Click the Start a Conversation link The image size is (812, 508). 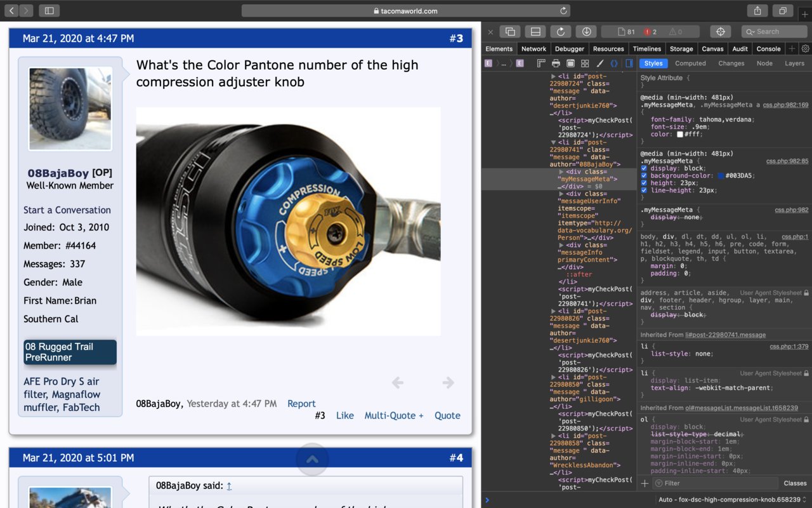pos(67,210)
